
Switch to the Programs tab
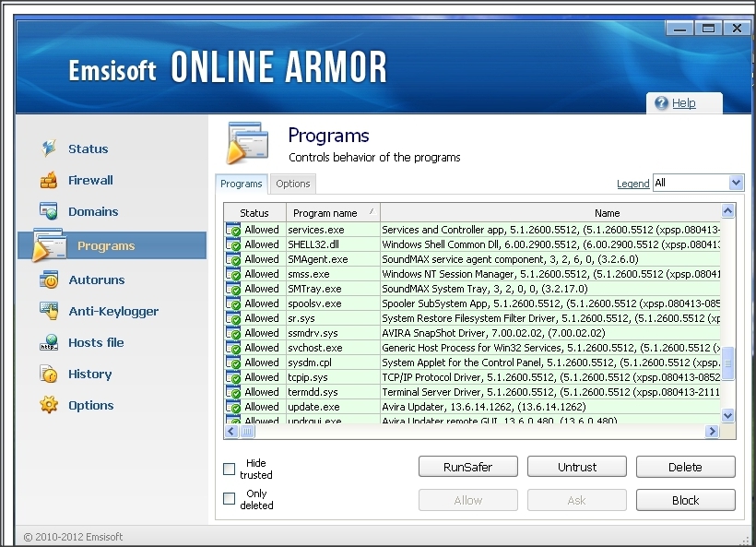[x=241, y=184]
